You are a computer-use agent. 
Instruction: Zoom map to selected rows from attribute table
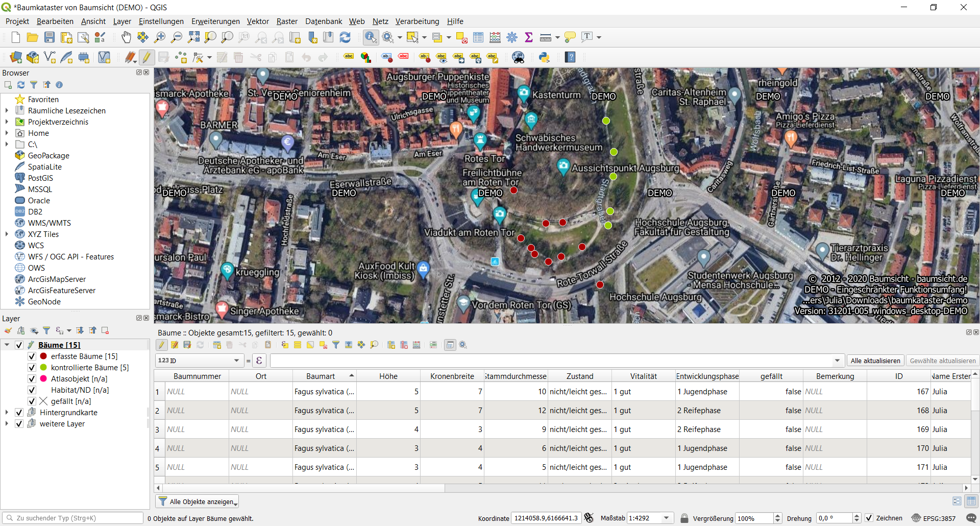coord(374,345)
